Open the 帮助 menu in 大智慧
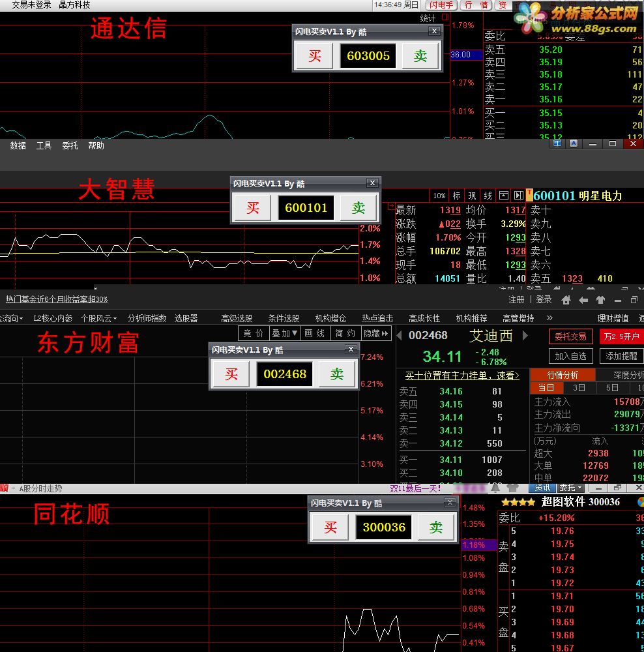The height and width of the screenshot is (652, 644). (96, 145)
